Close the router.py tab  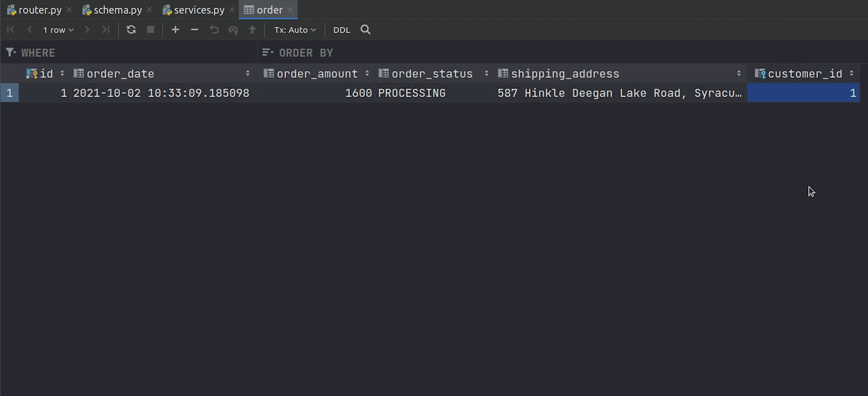69,10
